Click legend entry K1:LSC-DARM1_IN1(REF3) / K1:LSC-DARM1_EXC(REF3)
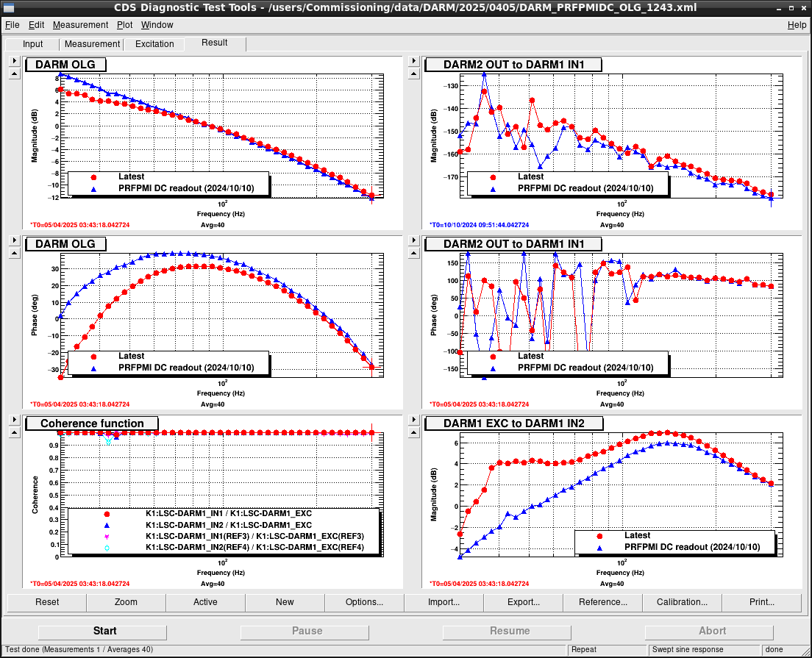Viewport: 812px width, 658px height. 254,537
